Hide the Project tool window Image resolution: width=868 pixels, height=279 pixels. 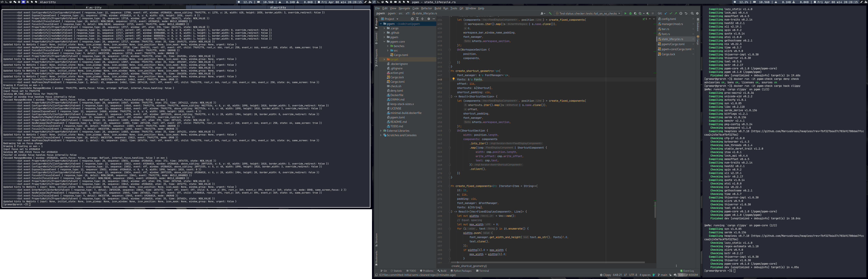click(434, 19)
